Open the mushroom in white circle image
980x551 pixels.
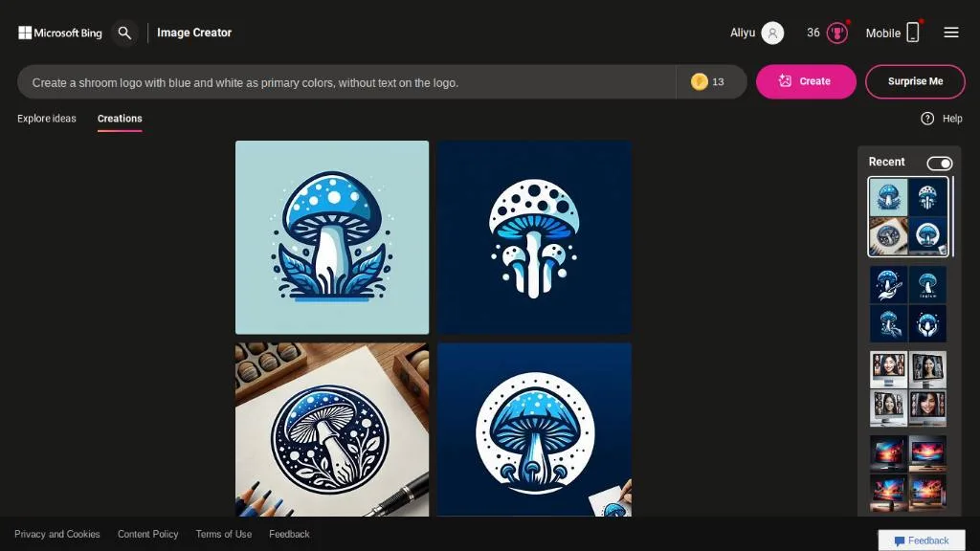tap(534, 430)
